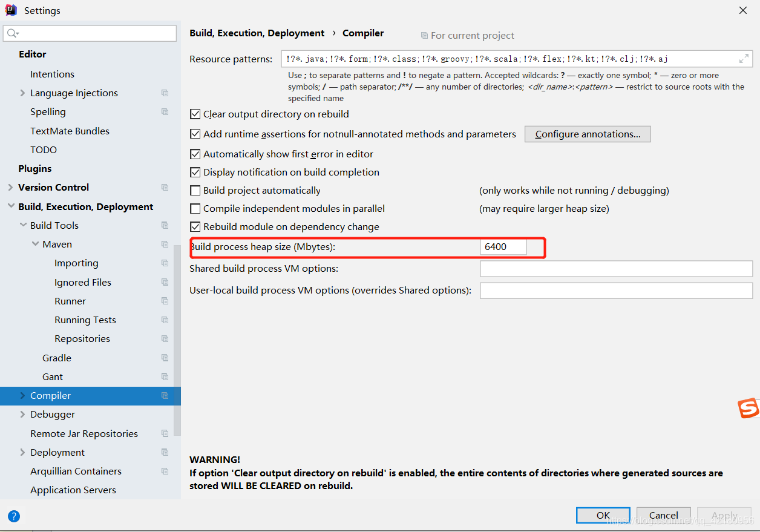Enable Compile independent modules in parallel
This screenshot has height=532, width=760.
tap(195, 208)
